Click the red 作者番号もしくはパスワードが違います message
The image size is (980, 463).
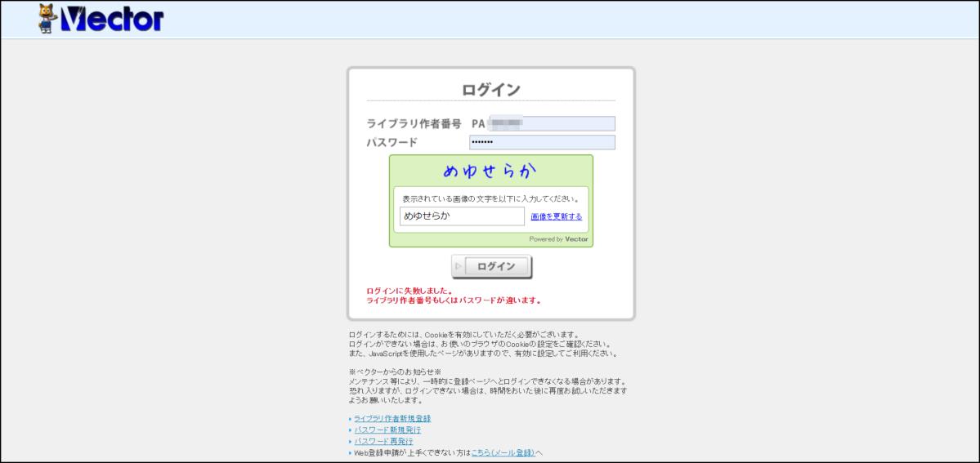[x=453, y=301]
